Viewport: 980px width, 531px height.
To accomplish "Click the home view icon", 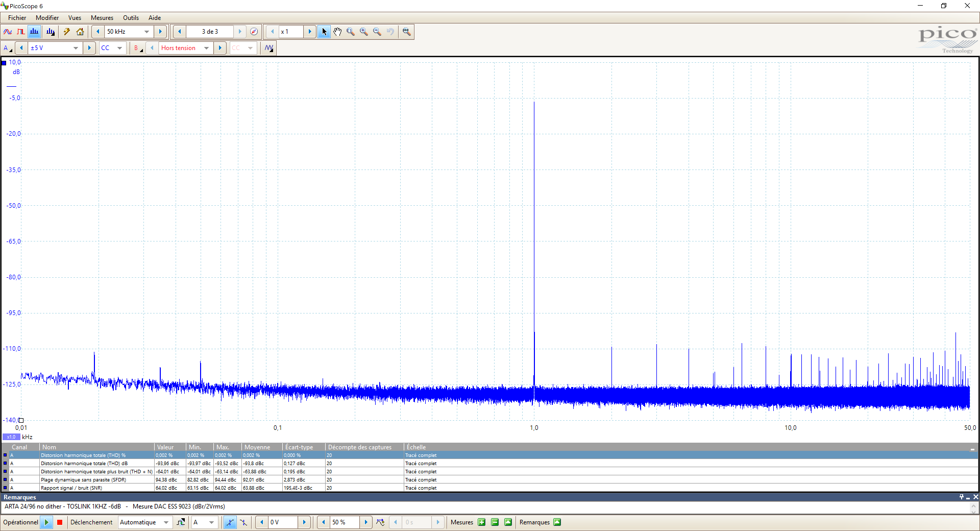I will 80,32.
